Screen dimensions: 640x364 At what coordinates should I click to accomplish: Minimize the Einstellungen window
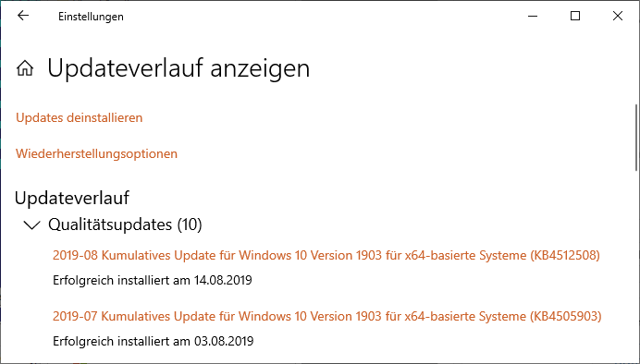pyautogui.click(x=533, y=16)
